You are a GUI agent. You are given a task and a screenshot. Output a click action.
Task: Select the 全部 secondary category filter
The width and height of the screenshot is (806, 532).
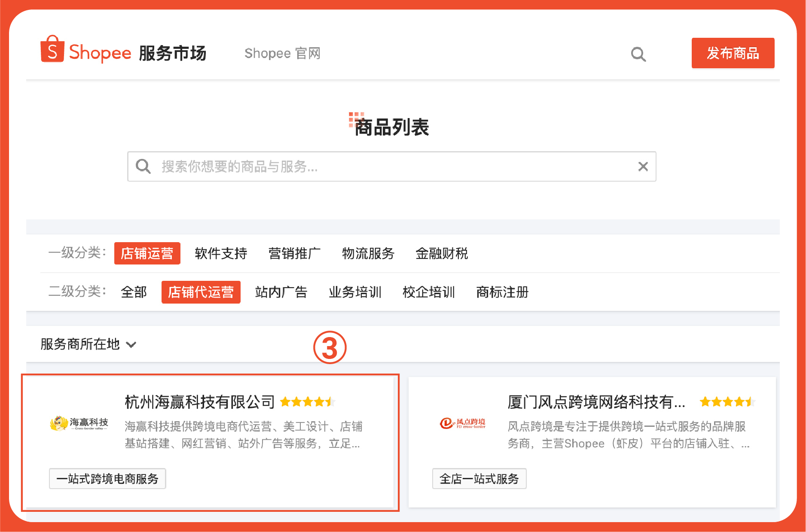tap(134, 292)
